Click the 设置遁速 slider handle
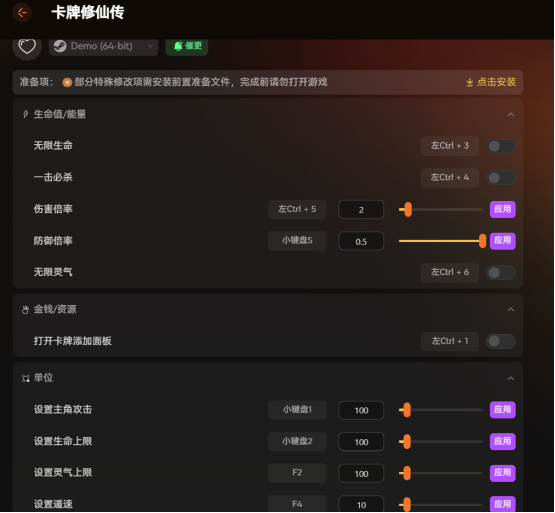 click(407, 504)
